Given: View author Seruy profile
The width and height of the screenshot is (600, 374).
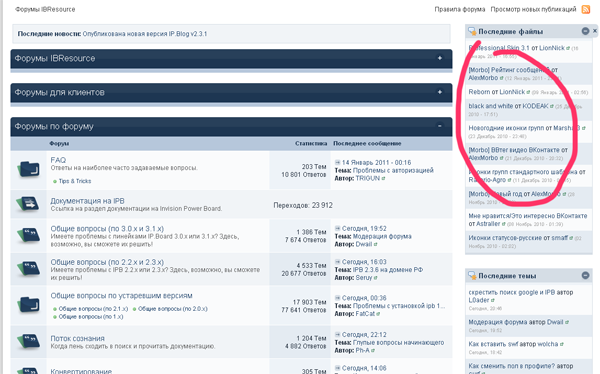Looking at the screenshot, I should [364, 278].
